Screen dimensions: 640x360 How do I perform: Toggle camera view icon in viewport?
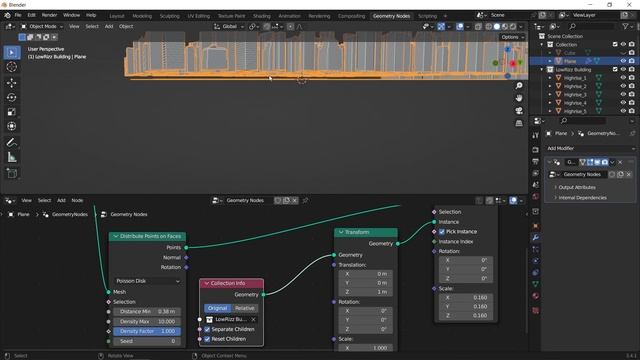519,111
